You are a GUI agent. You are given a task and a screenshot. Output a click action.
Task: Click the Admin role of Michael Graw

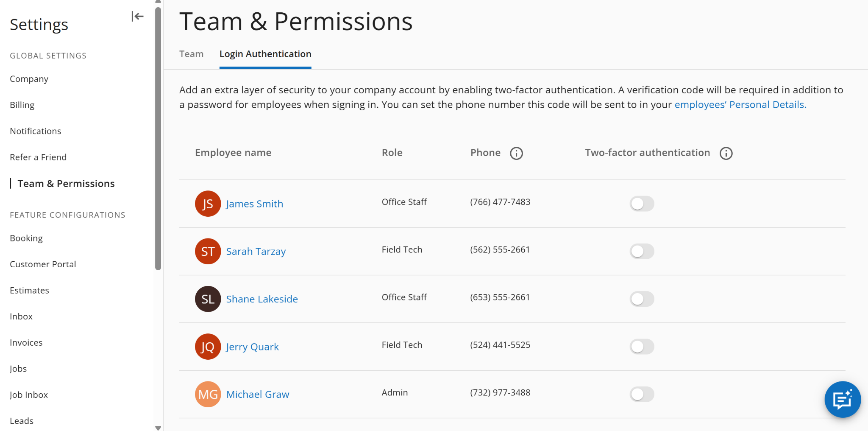395,392
